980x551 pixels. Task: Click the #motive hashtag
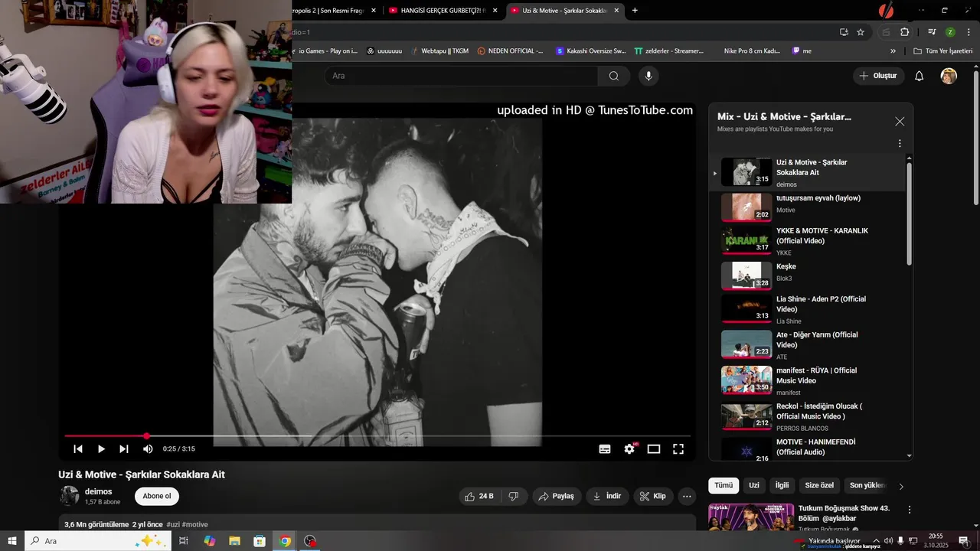[x=195, y=524]
